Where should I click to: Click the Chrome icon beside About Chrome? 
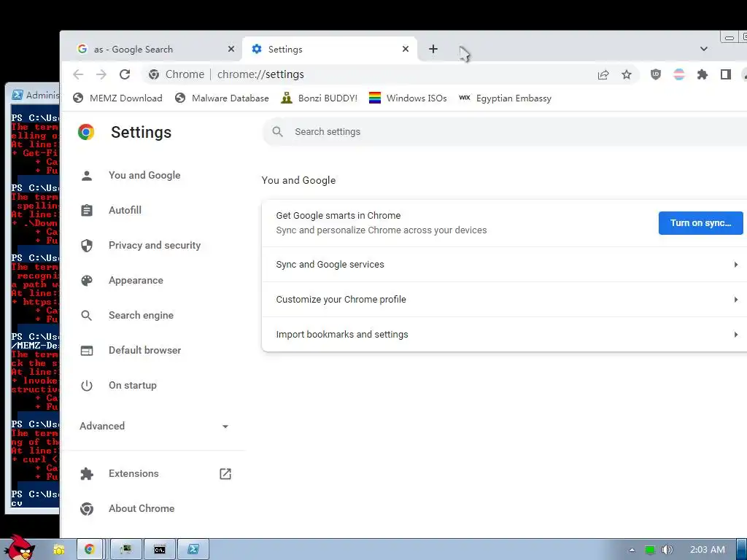87,509
